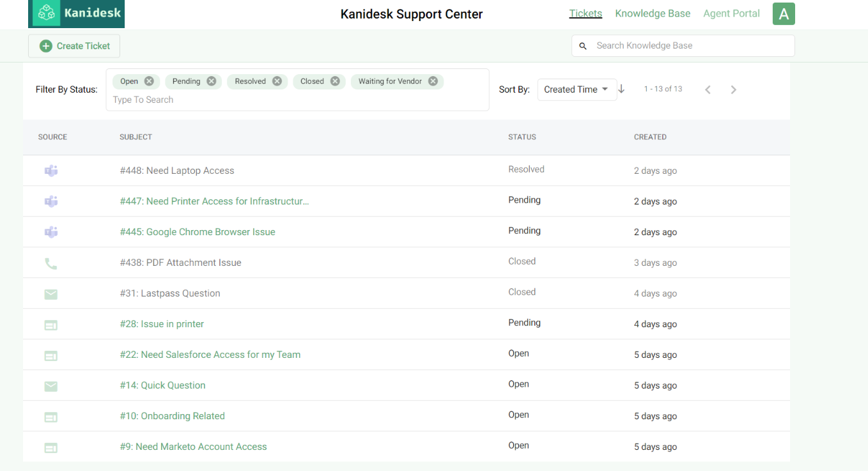
Task: Toggle the sort direction arrow
Action: (x=621, y=89)
